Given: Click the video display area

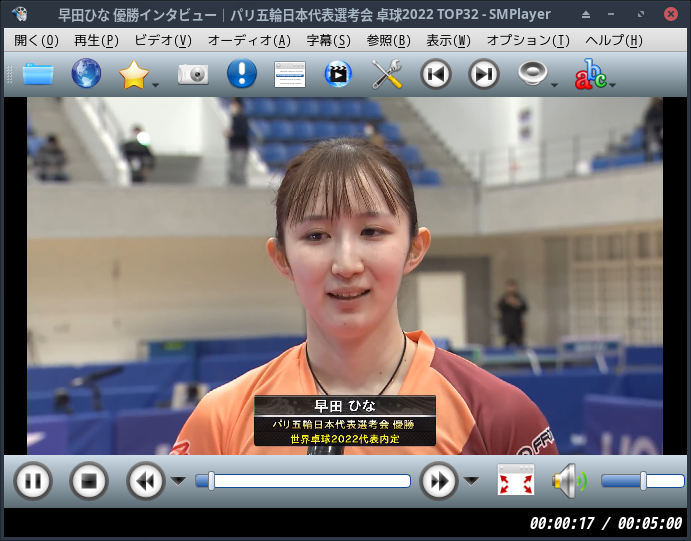Looking at the screenshot, I should pyautogui.click(x=345, y=276).
